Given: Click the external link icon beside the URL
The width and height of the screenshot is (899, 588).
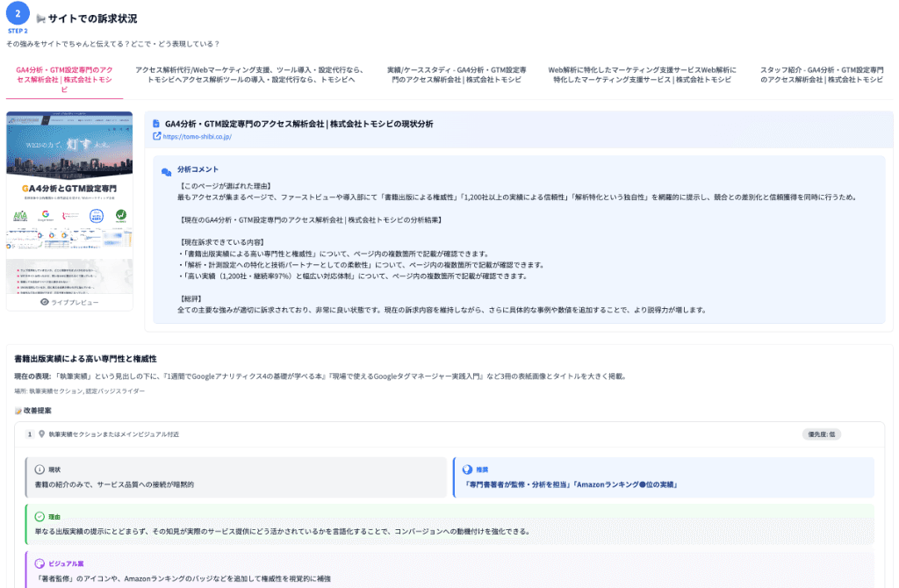Looking at the screenshot, I should click(156, 136).
